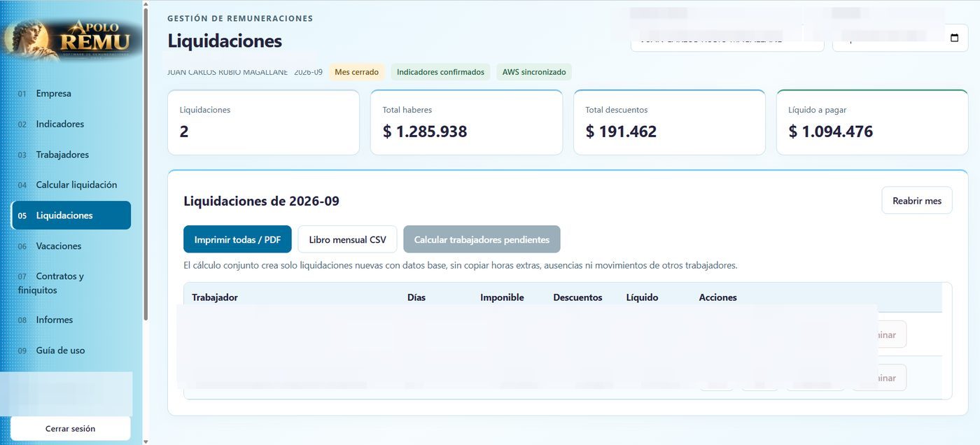The height and width of the screenshot is (445, 980).
Task: Click the 'Días' column header
Action: [x=416, y=297]
